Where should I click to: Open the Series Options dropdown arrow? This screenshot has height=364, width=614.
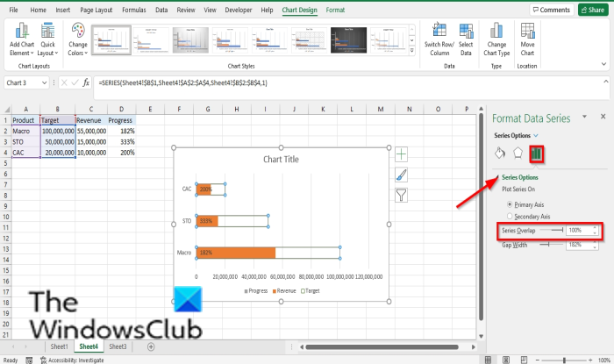(536, 135)
